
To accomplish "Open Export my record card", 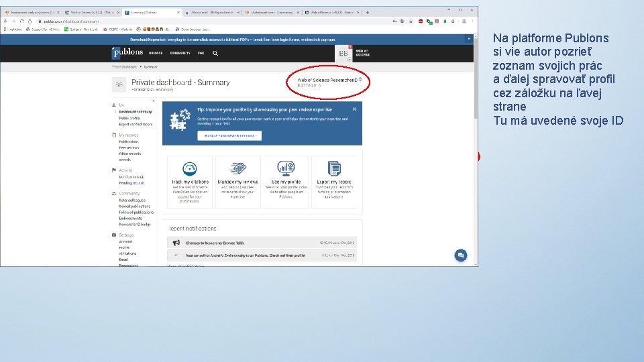I will tap(334, 182).
